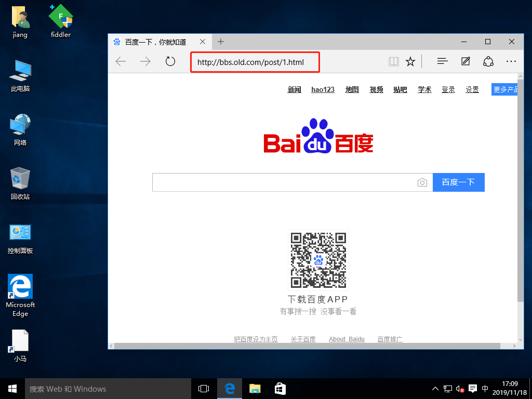This screenshot has width=532, height=399.
Task: Click camera image search icon
Action: (422, 182)
